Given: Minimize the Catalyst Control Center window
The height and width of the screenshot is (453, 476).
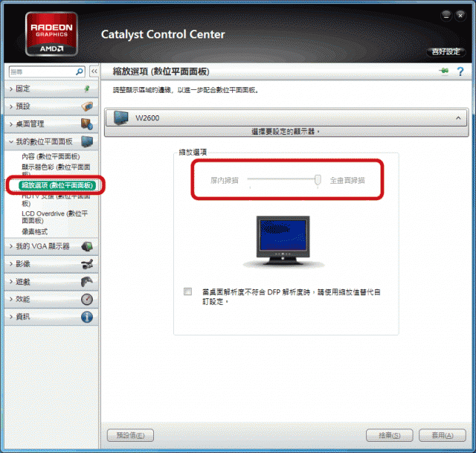Looking at the screenshot, I should click(x=446, y=16).
